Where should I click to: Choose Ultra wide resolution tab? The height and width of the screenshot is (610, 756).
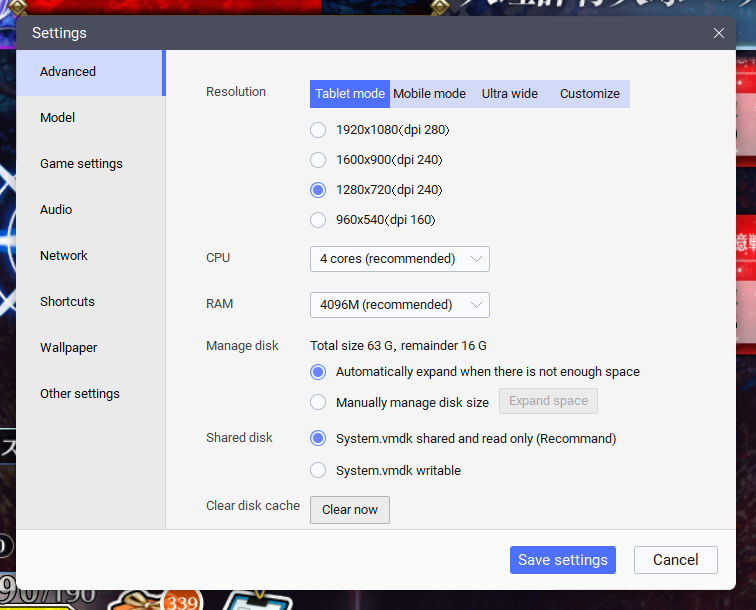pos(510,94)
